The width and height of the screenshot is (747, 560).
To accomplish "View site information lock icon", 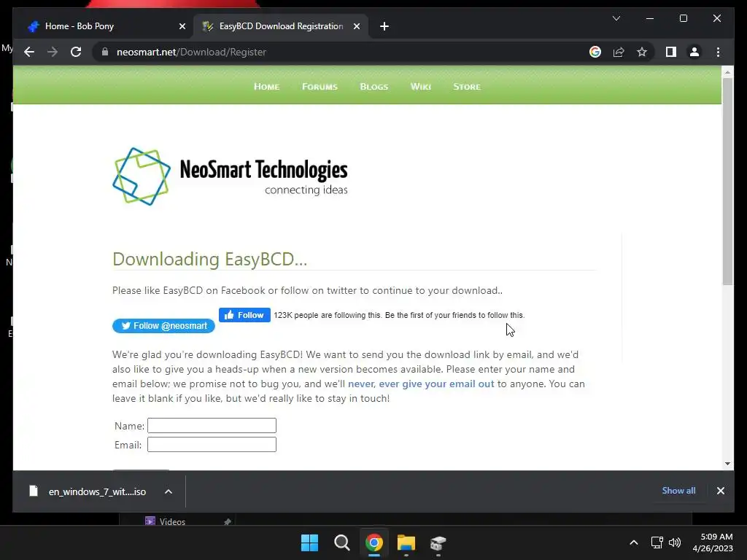I will (x=105, y=52).
